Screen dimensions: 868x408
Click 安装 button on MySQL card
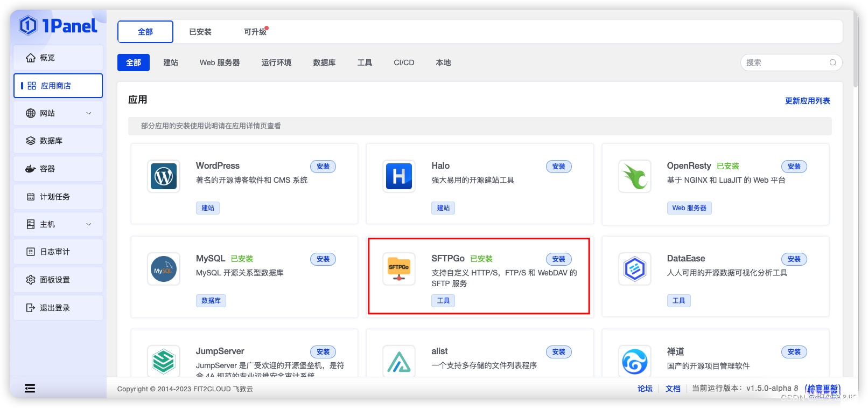(x=323, y=259)
